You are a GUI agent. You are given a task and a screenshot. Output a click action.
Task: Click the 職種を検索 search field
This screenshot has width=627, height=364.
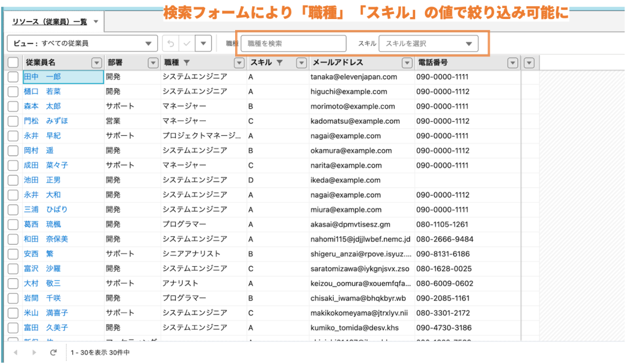293,43
